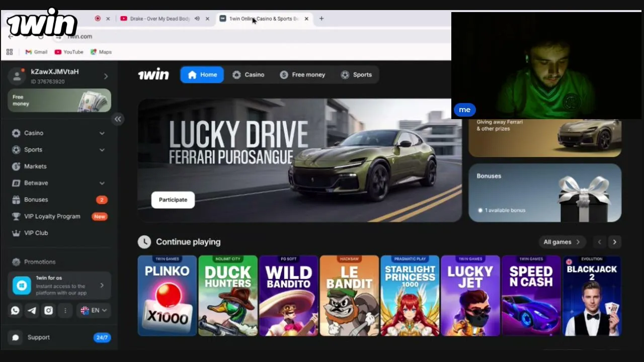Click the Lucky Drive Ferrari Purosangue banner
This screenshot has height=362, width=644.
(300, 160)
